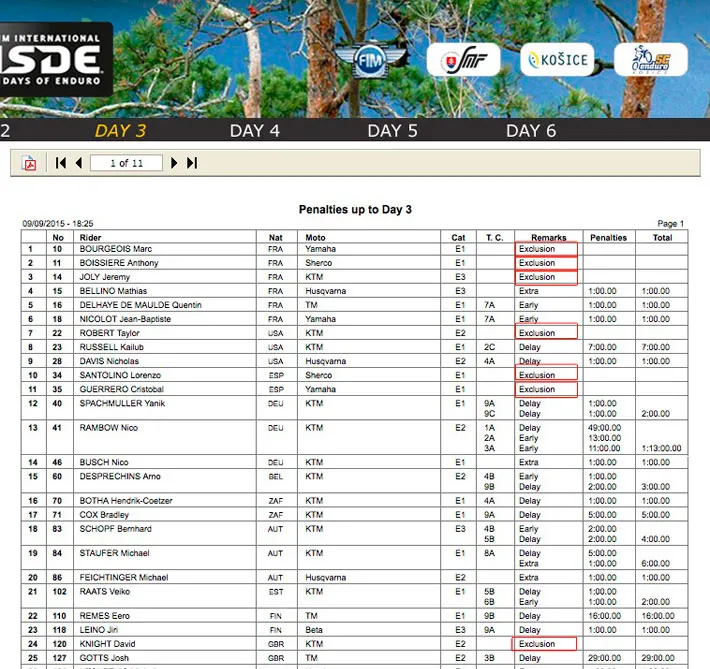Click total '16:00.00' in REMES Eero row

658,616
